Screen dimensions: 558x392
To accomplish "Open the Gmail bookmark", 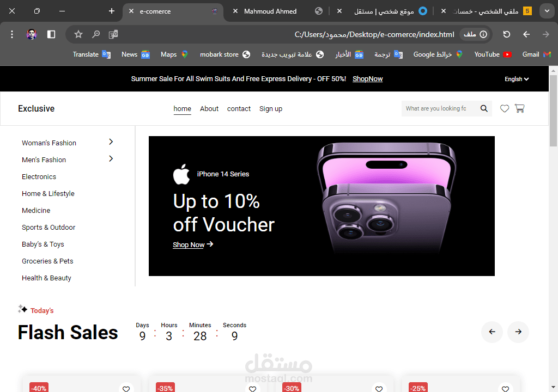I will point(537,54).
